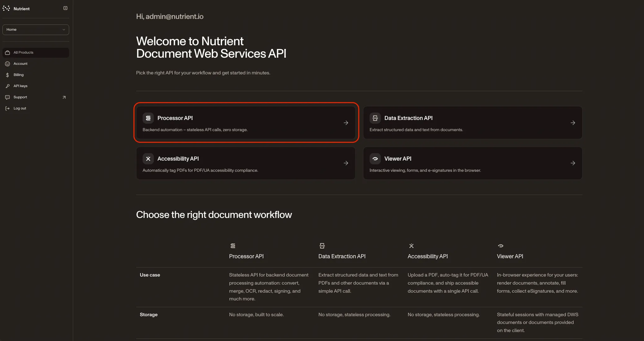Click the Nutrient logo icon
Image resolution: width=644 pixels, height=341 pixels.
pos(6,8)
